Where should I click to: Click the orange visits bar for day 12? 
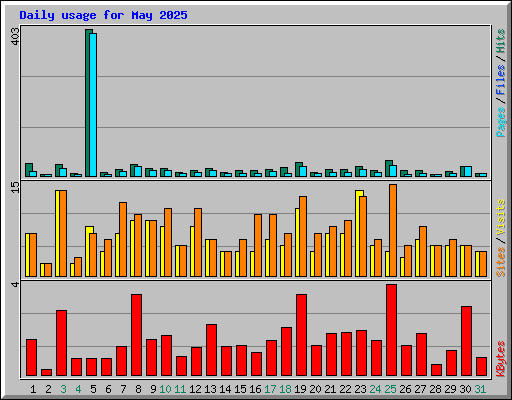[x=198, y=242]
